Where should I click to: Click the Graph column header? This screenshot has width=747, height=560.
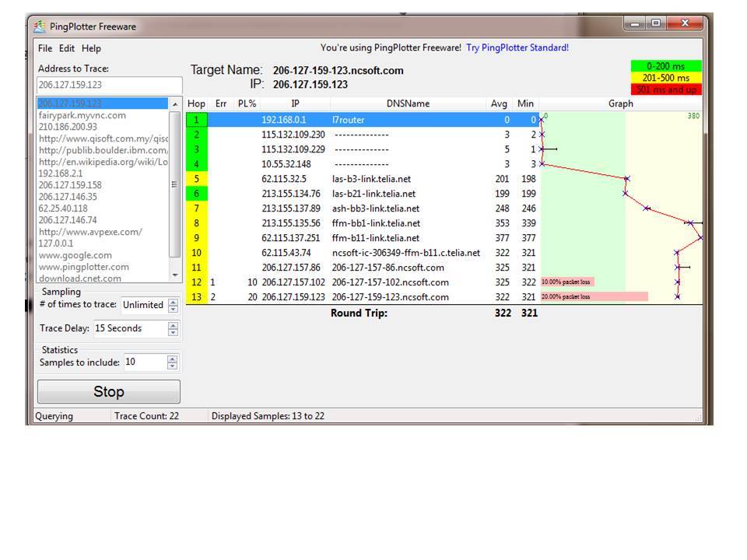(x=621, y=103)
